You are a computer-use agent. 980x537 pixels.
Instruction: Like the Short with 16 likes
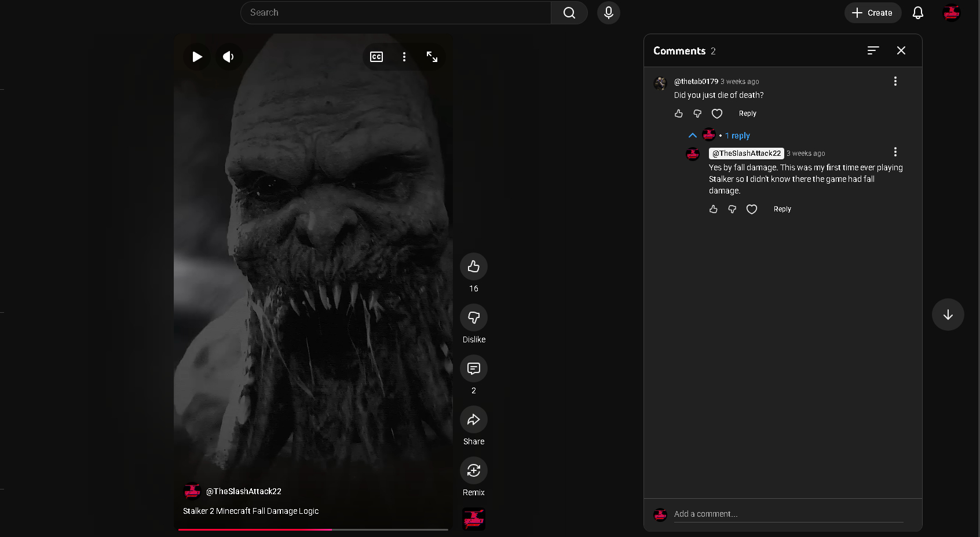[474, 266]
